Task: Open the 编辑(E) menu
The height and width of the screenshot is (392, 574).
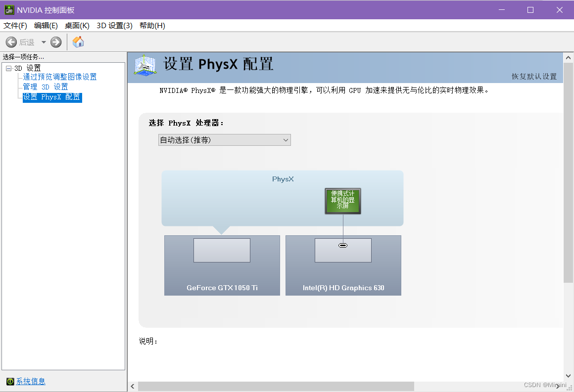Action: tap(46, 26)
